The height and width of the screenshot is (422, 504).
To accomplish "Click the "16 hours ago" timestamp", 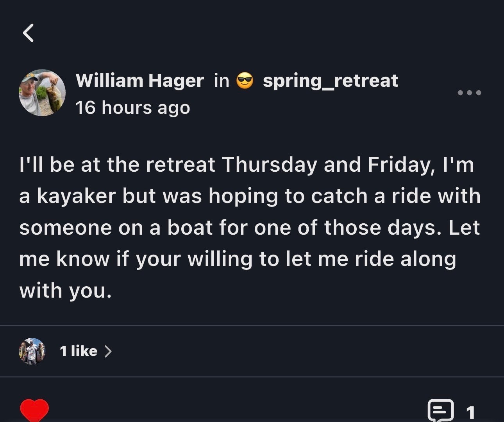I will pyautogui.click(x=133, y=108).
